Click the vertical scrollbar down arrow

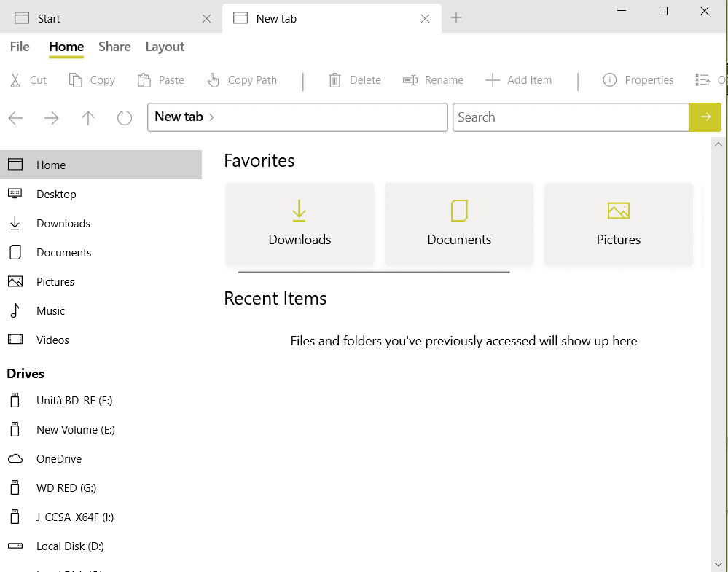pyautogui.click(x=719, y=565)
